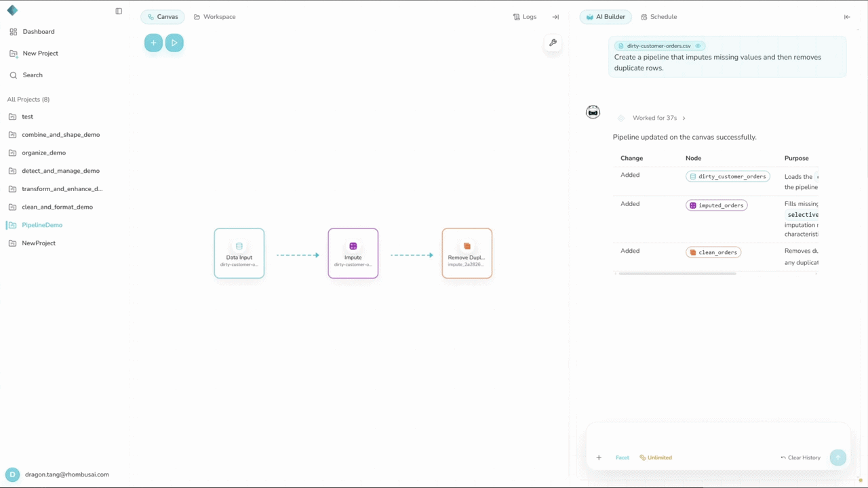Collapse the left sidebar panel
Screen dimensions: 868x488
point(119,11)
